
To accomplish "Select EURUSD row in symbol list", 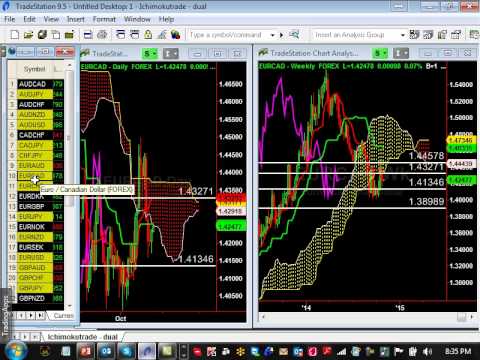I will pyautogui.click(x=35, y=257).
